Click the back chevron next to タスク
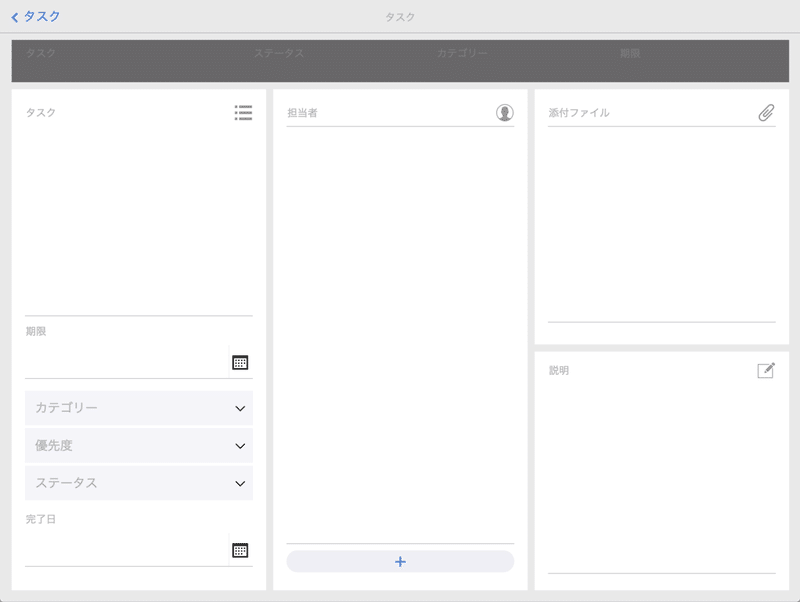800x602 pixels. pos(14,16)
